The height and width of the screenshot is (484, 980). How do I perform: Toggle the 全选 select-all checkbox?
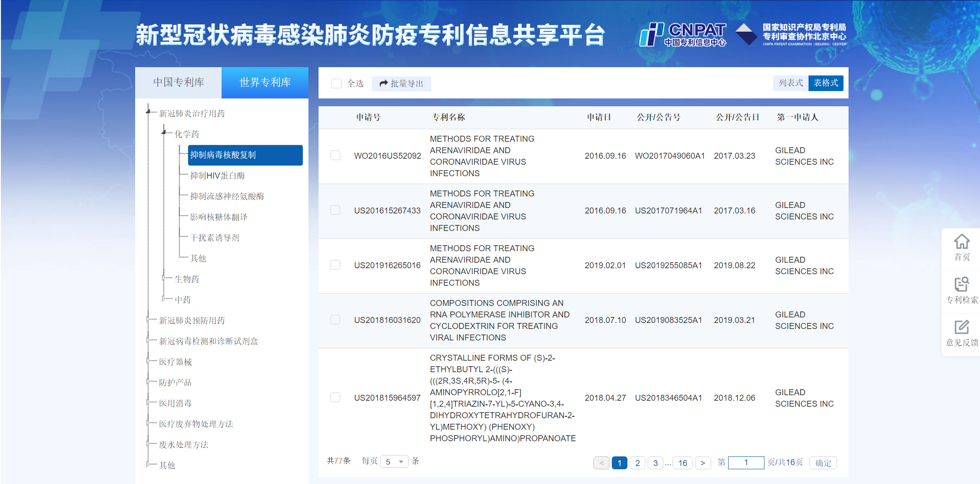[336, 84]
